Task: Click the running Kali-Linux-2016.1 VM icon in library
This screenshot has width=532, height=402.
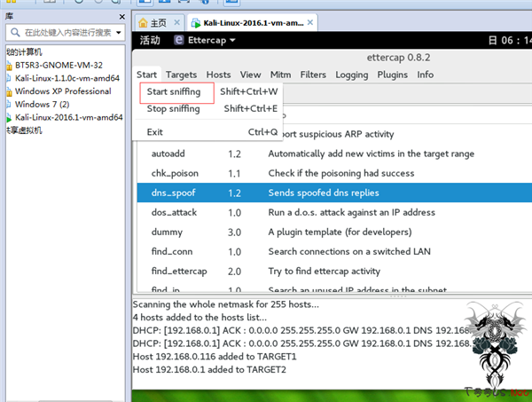Action: 9,116
